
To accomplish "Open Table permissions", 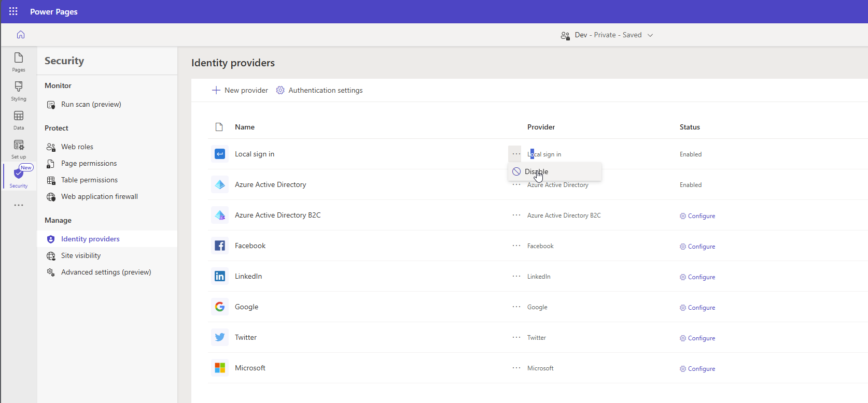I will pos(89,180).
